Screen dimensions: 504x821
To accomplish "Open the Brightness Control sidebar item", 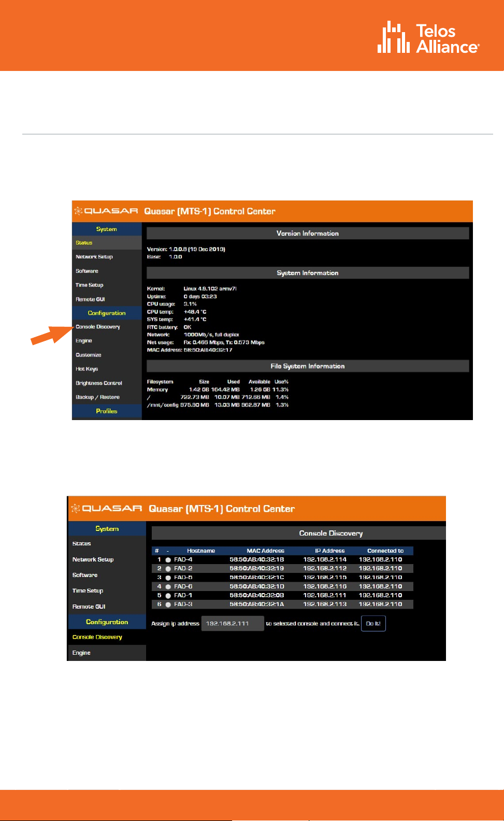I will [x=99, y=383].
